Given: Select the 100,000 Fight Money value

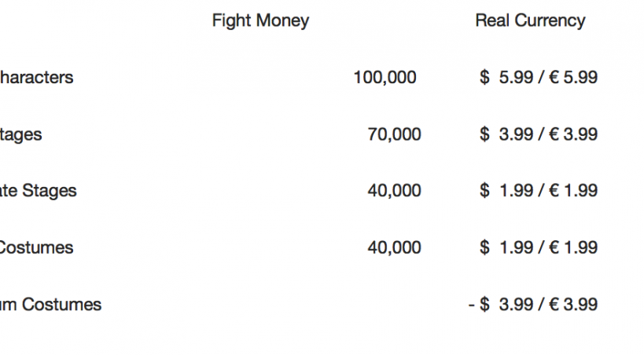Looking at the screenshot, I should (385, 78).
